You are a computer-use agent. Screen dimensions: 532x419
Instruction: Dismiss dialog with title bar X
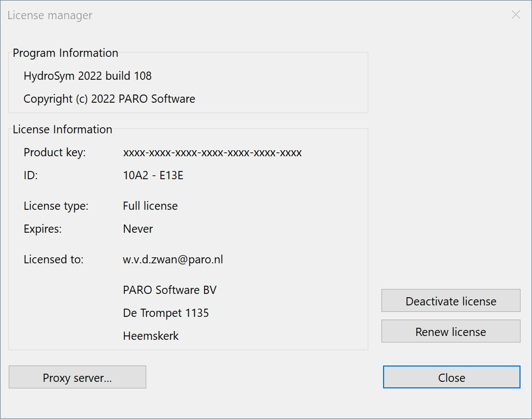tap(516, 15)
